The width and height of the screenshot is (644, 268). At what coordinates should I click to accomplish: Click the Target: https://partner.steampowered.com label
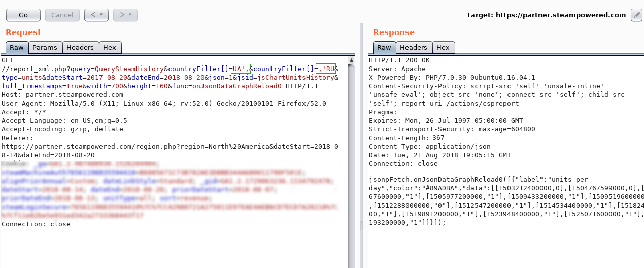coord(546,15)
